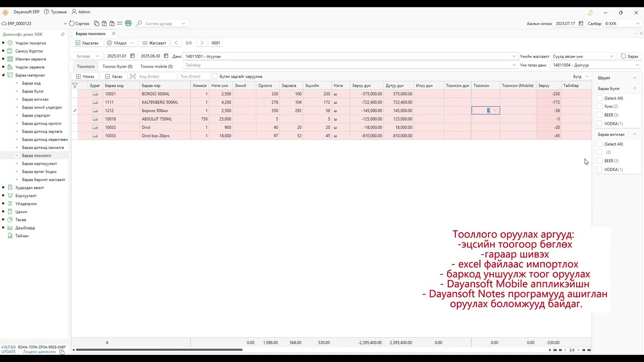
Task: Open the Бүгд filter dropdown
Action: click(x=581, y=76)
